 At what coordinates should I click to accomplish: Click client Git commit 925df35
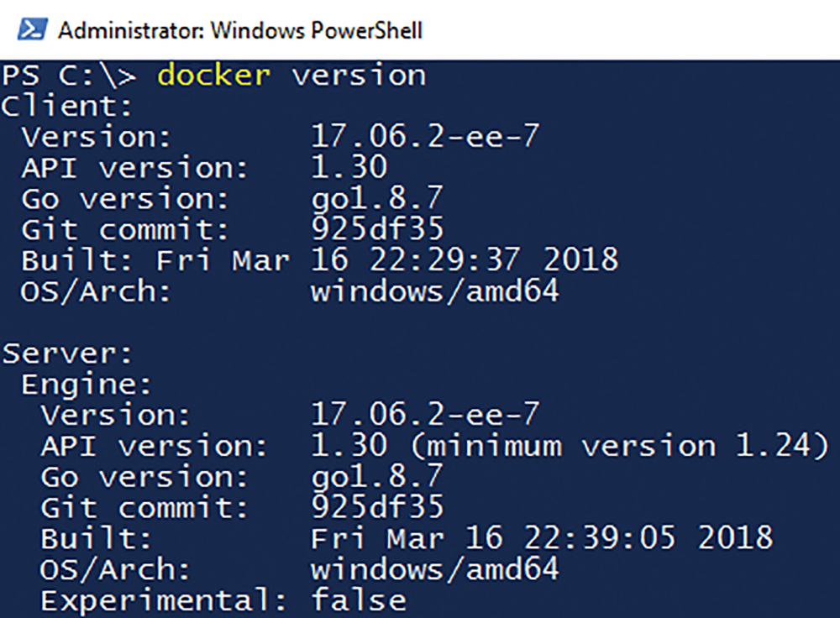pos(378,229)
